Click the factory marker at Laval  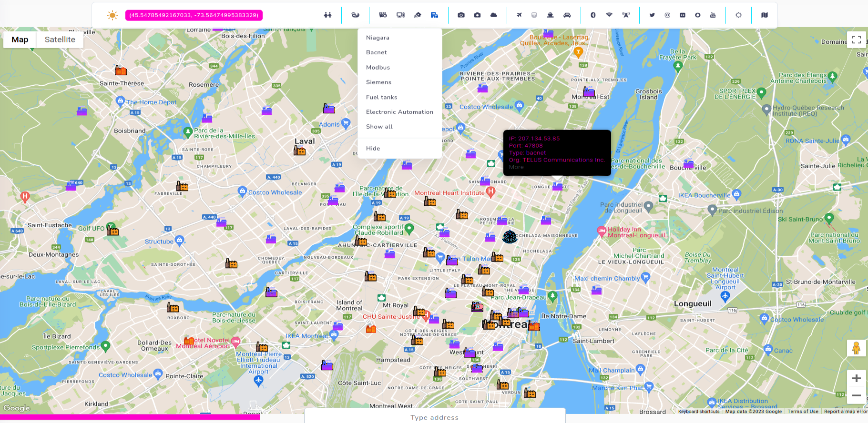click(x=299, y=151)
